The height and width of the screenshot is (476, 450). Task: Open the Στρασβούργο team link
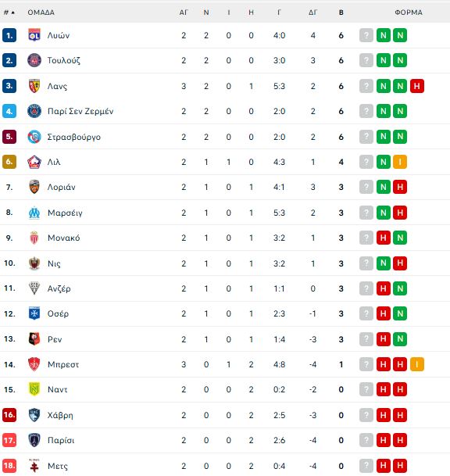pos(73,137)
